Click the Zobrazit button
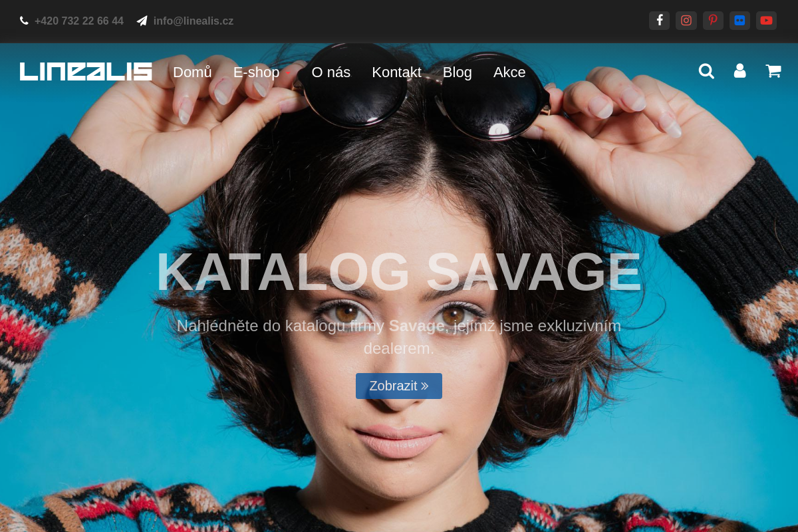This screenshot has height=532, width=798. point(399,386)
